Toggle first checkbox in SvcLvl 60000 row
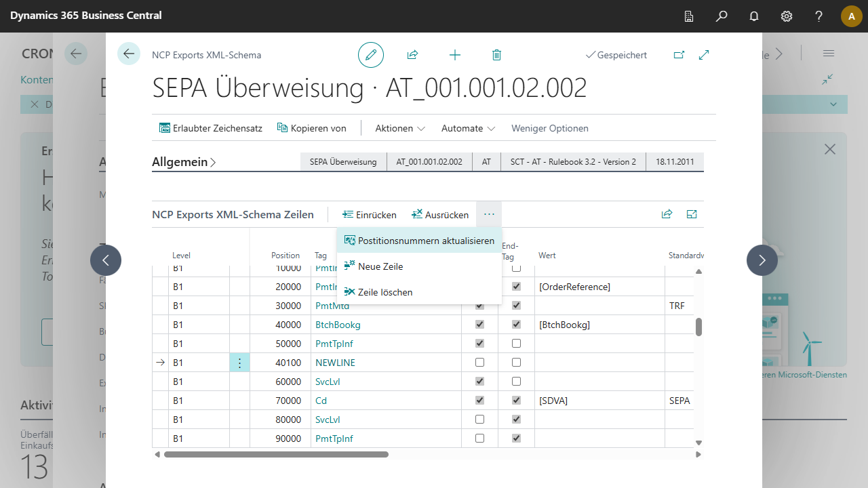868x488 pixels. [480, 382]
